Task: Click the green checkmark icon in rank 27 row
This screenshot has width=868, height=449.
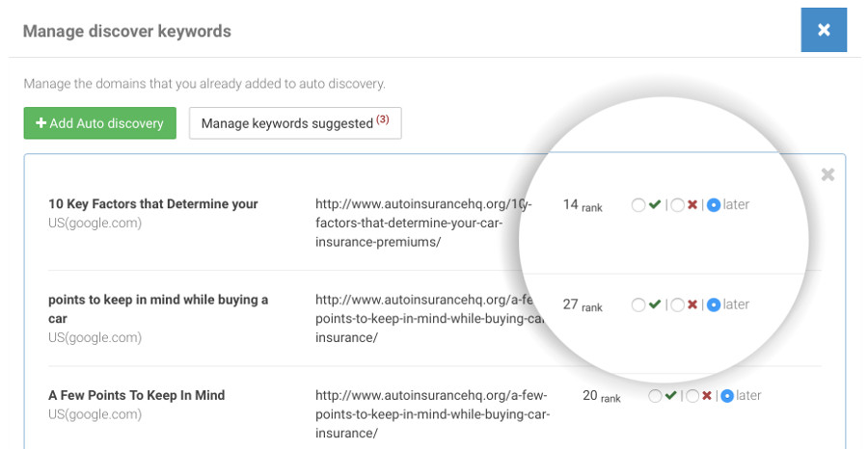Action: (655, 304)
